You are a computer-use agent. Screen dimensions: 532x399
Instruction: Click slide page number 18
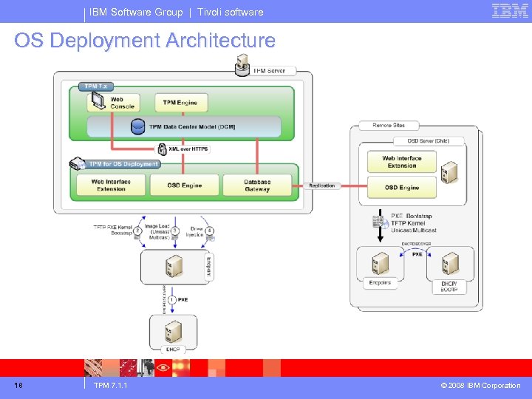18,386
